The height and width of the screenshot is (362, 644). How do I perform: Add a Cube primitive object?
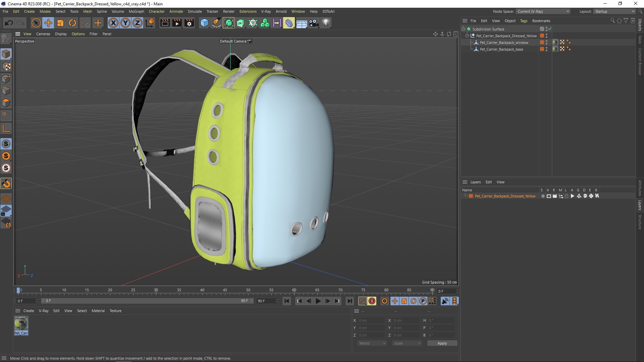pyautogui.click(x=204, y=23)
